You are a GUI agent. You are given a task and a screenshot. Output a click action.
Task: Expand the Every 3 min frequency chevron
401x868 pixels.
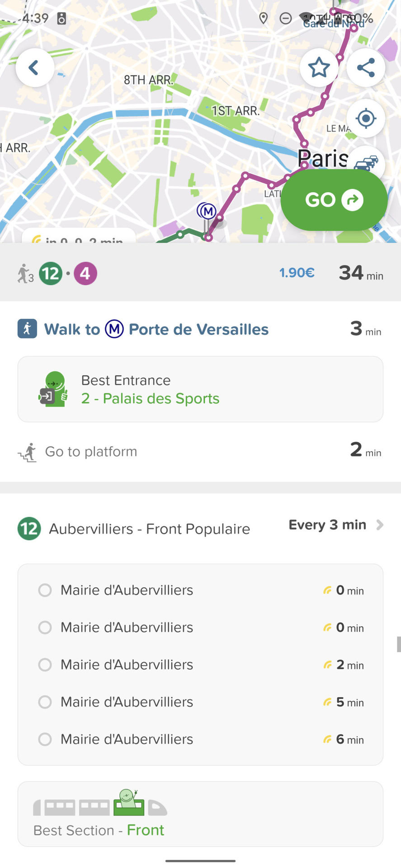(x=380, y=525)
